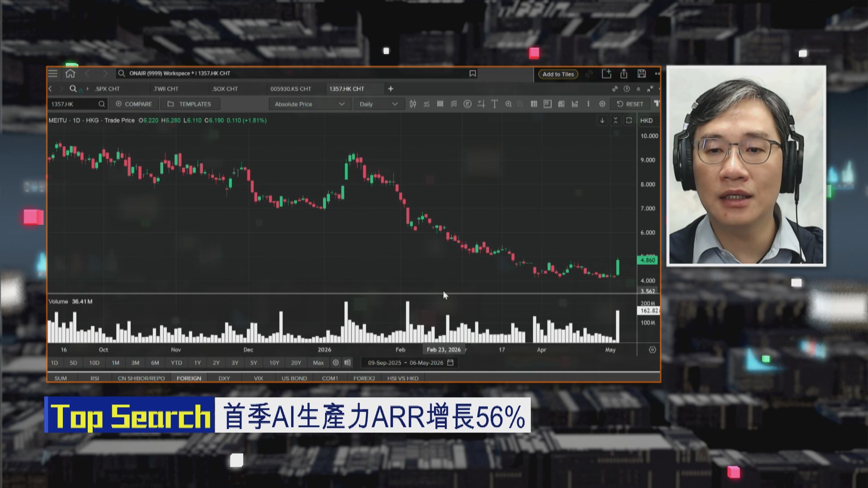Click the solid bar overlay icon
The image size is (868, 488).
pos(440,104)
